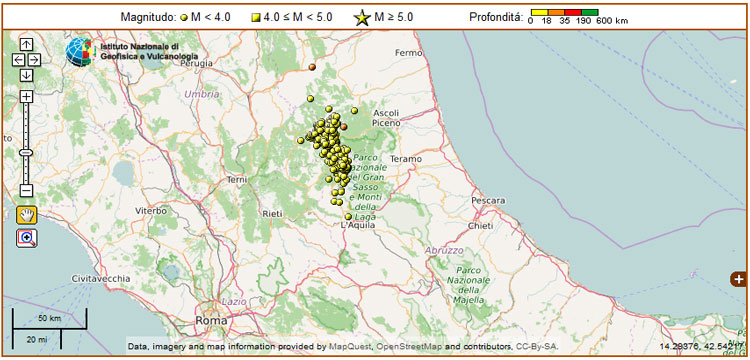This screenshot has width=750, height=360.
Task: Click the Terni city label
Action: 238,180
